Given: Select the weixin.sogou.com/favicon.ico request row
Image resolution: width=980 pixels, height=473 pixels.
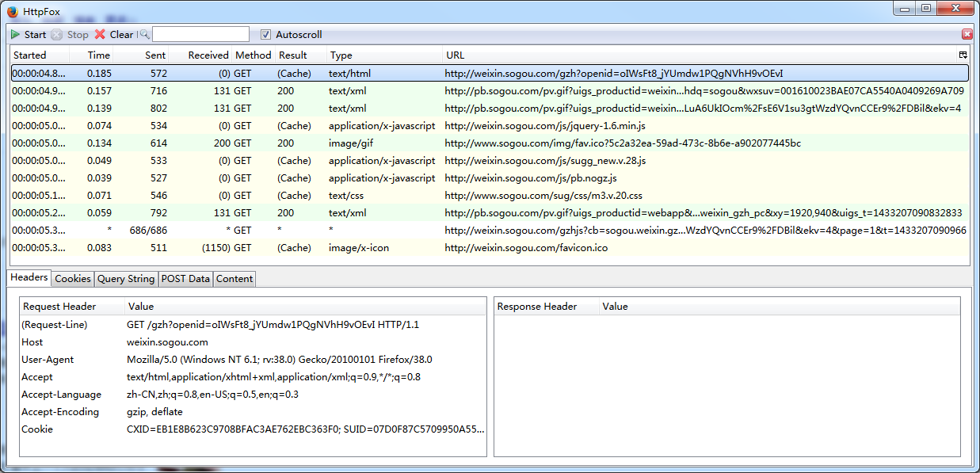Looking at the screenshot, I should [490, 248].
